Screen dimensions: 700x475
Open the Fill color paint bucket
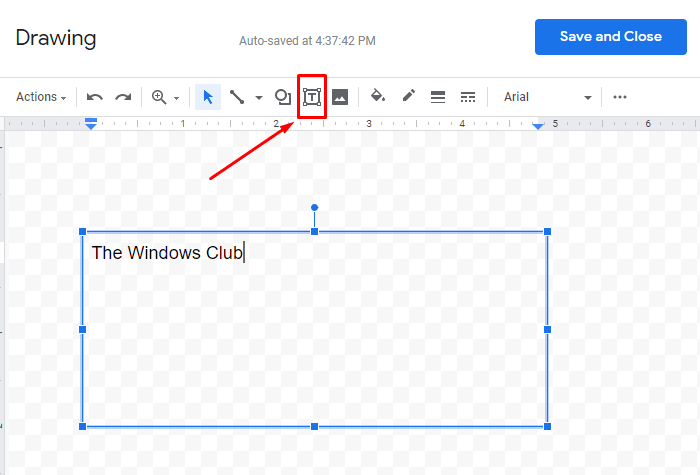378,97
